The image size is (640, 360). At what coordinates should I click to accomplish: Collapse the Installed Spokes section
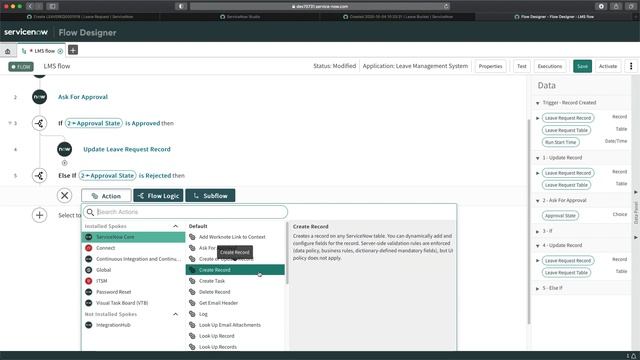pos(176,226)
